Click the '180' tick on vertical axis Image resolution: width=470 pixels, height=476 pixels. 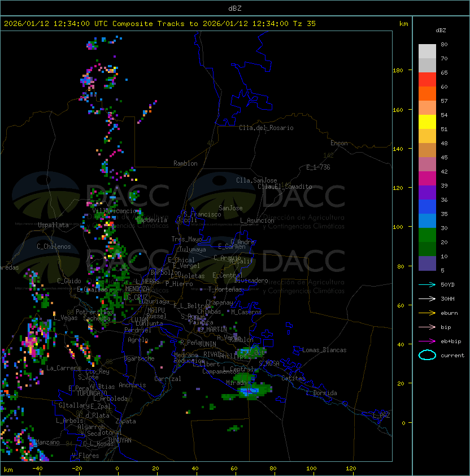(398, 71)
